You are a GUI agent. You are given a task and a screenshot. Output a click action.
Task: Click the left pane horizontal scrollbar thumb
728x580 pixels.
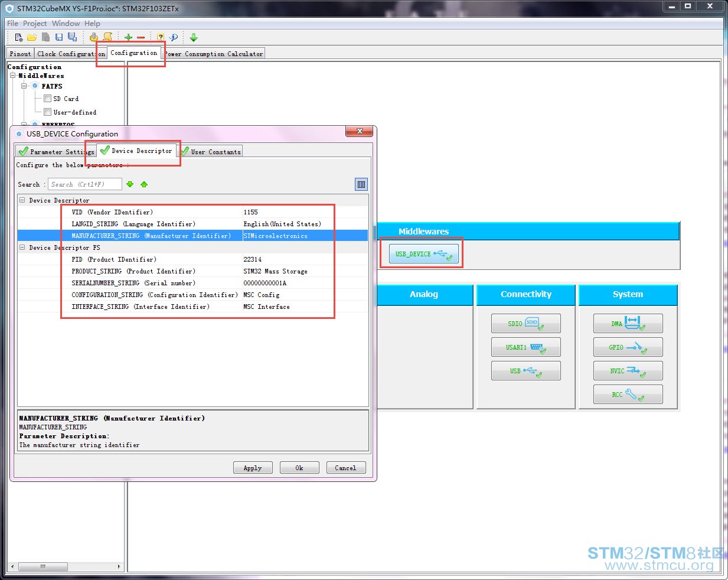pos(43,566)
